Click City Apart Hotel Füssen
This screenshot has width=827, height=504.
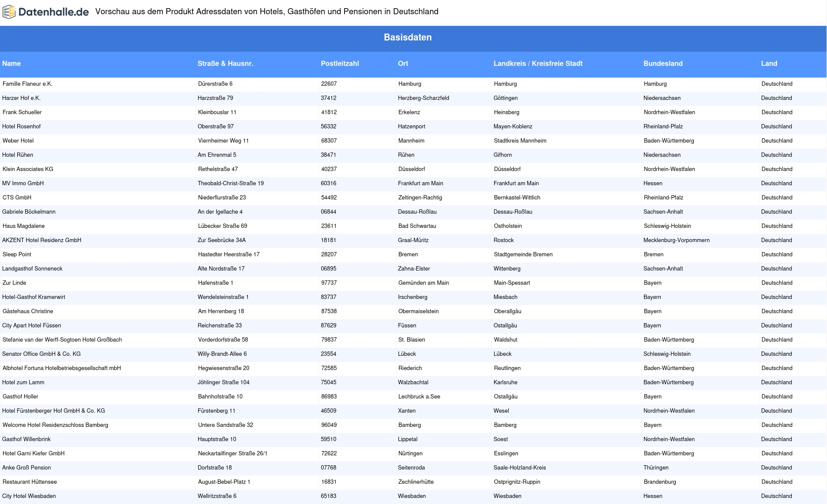(31, 326)
